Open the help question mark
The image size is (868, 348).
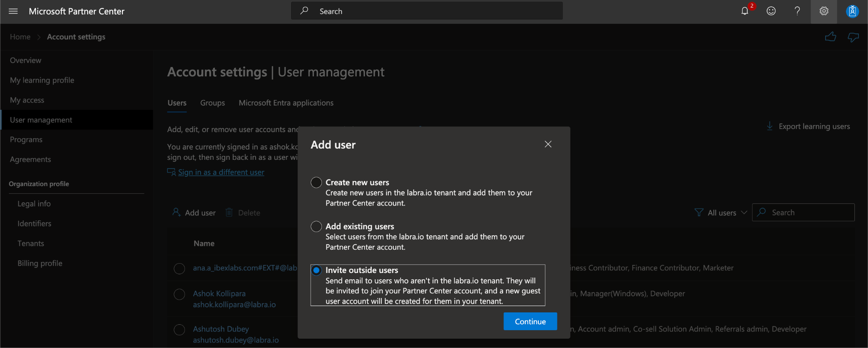tap(797, 11)
